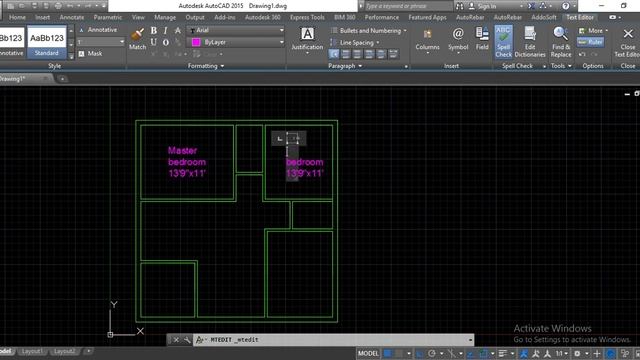The height and width of the screenshot is (360, 640).
Task: Expand the Formatting panel
Action: pyautogui.click(x=206, y=66)
